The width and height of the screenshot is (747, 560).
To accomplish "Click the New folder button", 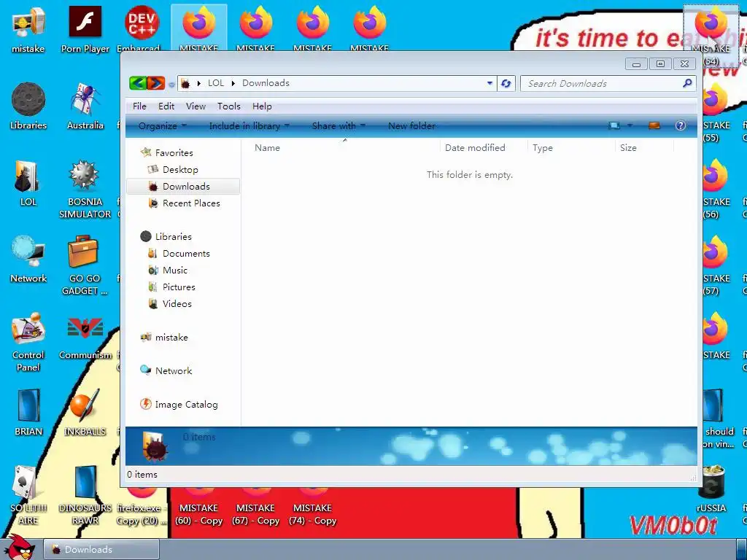I will [411, 125].
